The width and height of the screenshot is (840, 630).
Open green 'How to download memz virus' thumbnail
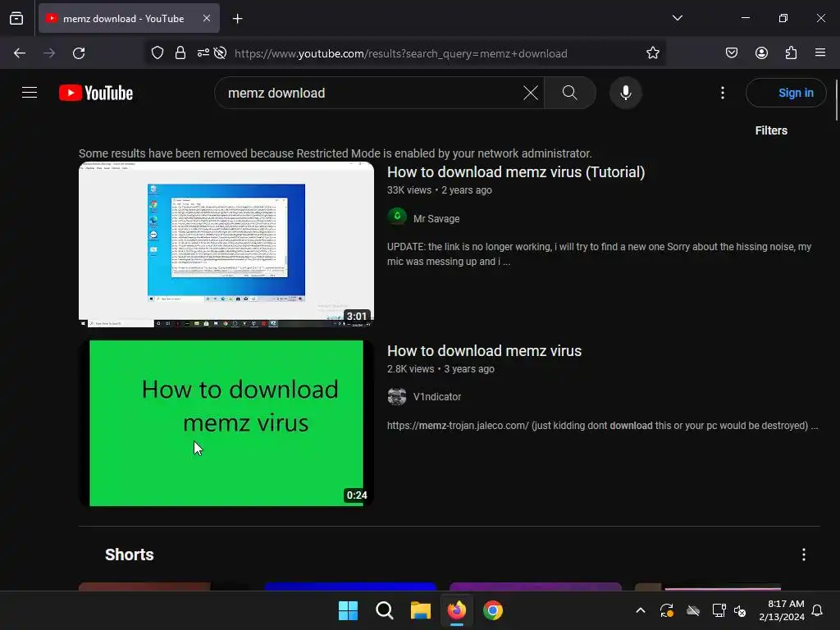[226, 423]
